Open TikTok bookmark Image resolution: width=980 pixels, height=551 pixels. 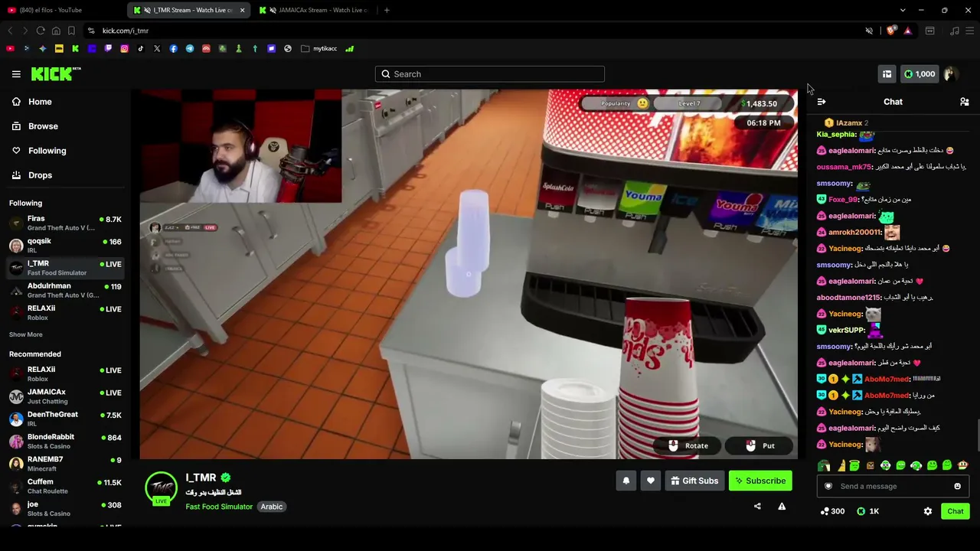click(141, 48)
